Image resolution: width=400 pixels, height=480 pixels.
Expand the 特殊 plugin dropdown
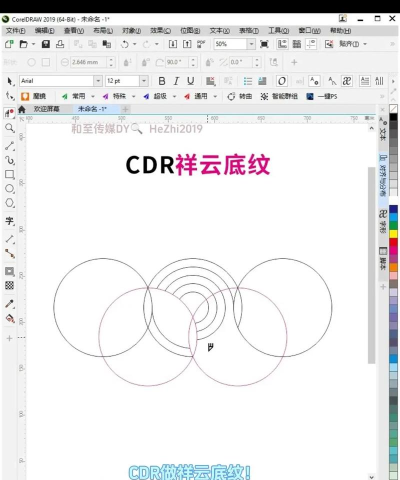(x=134, y=96)
